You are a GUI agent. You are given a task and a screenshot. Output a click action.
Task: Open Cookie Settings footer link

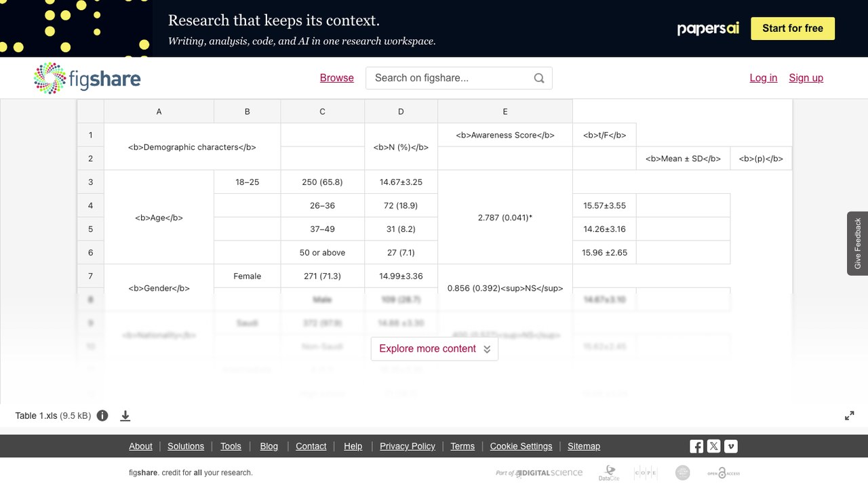521,446
